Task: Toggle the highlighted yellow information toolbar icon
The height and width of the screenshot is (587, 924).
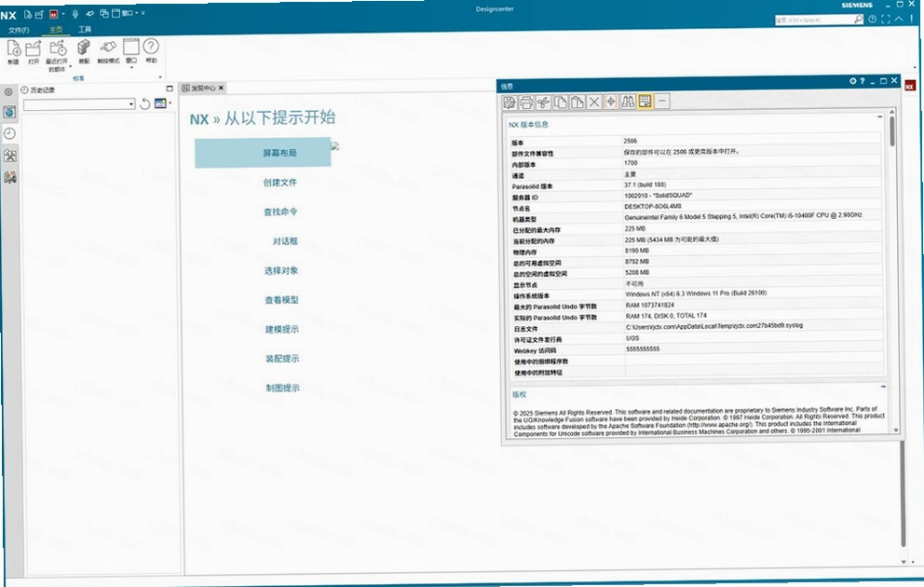Action: (645, 102)
